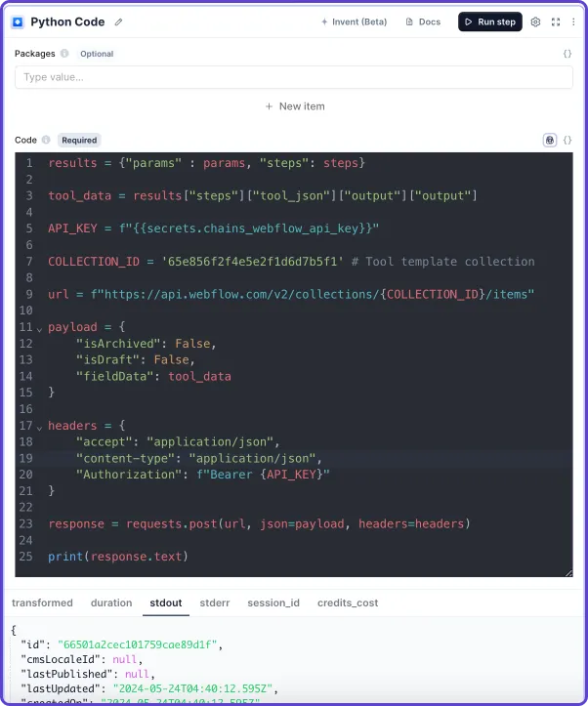Insert variable using Code curly braces icon
The height and width of the screenshot is (706, 588).
tap(567, 140)
